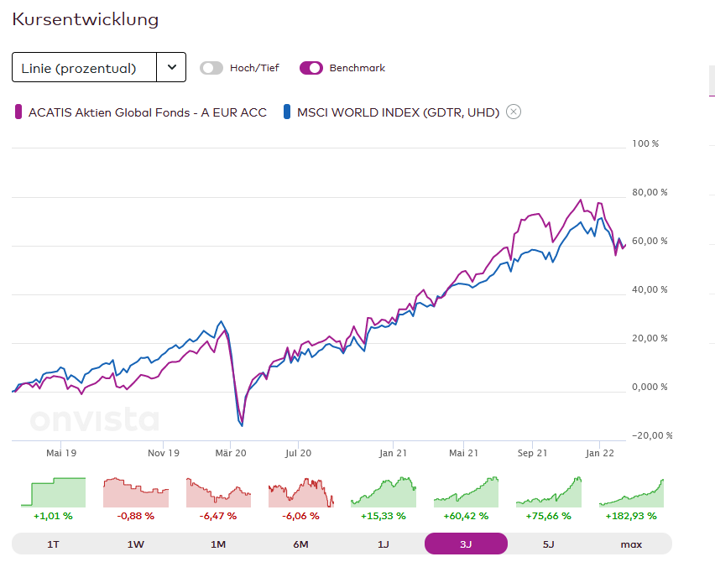Disable the Benchmark toggle

pos(311,68)
